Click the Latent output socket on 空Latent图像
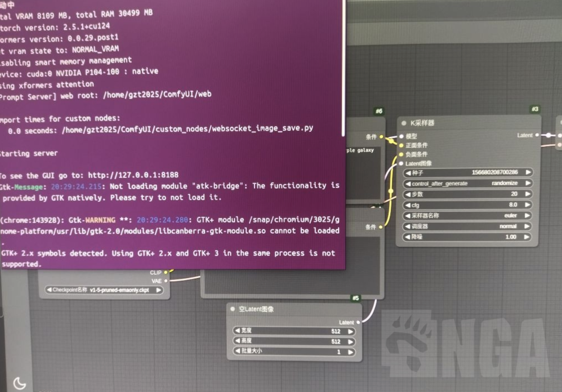The width and height of the screenshot is (562, 392). point(358,322)
